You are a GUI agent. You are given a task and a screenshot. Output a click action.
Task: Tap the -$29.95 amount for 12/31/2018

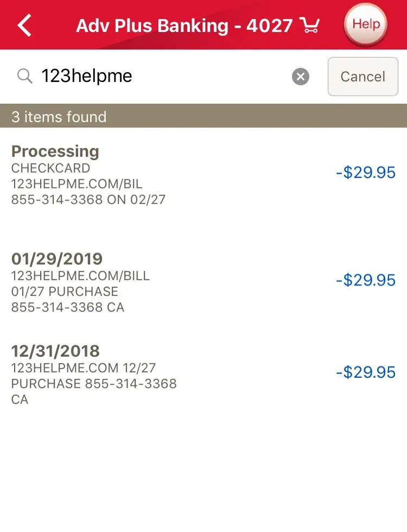[366, 372]
